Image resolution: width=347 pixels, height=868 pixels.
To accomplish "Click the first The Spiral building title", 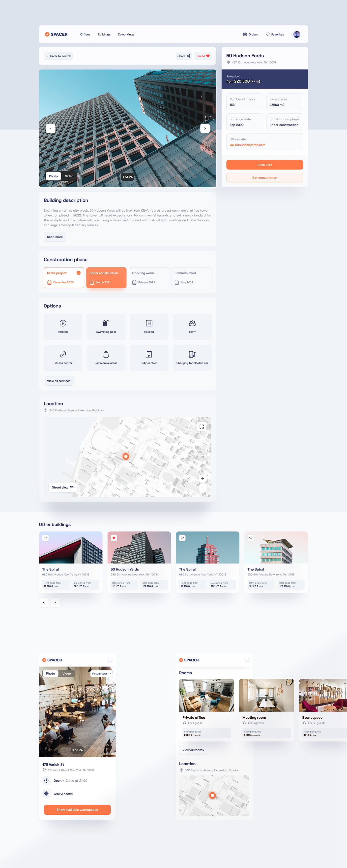I will click(x=51, y=569).
